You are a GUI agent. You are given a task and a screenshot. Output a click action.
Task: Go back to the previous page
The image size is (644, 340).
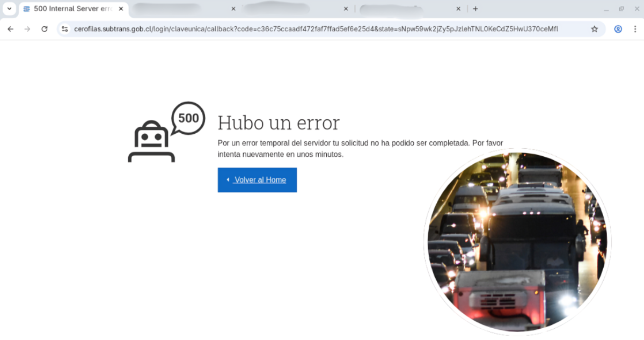[10, 29]
